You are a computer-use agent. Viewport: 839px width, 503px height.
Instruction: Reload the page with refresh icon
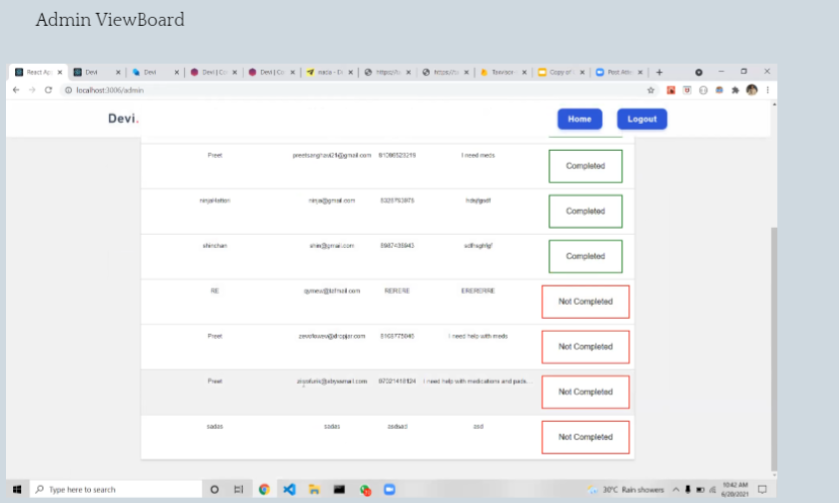[x=48, y=90]
